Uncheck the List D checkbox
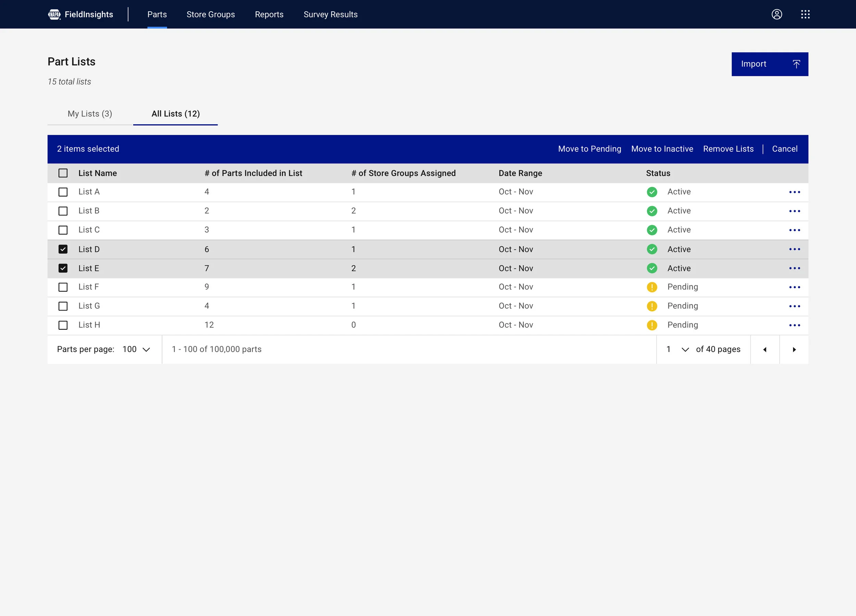 point(63,250)
